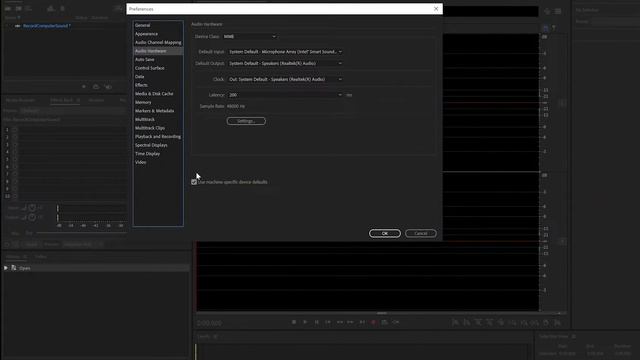Select Multitrack in the preferences list

(x=144, y=120)
